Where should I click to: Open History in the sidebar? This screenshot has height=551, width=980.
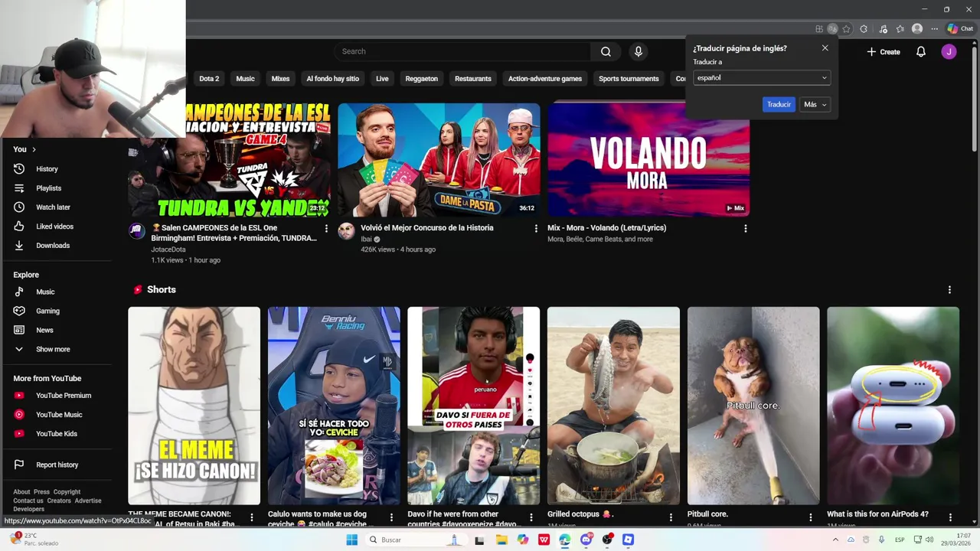[x=46, y=169]
